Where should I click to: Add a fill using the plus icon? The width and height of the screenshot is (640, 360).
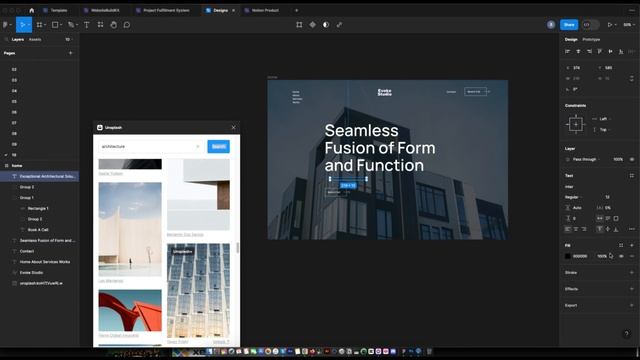click(631, 245)
